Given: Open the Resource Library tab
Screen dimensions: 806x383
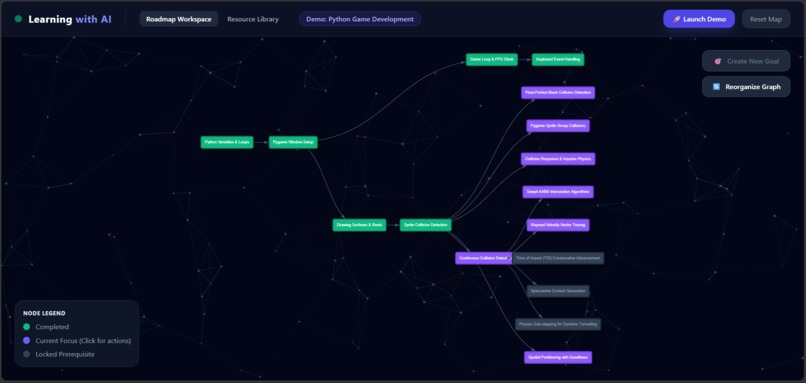Looking at the screenshot, I should [x=253, y=19].
